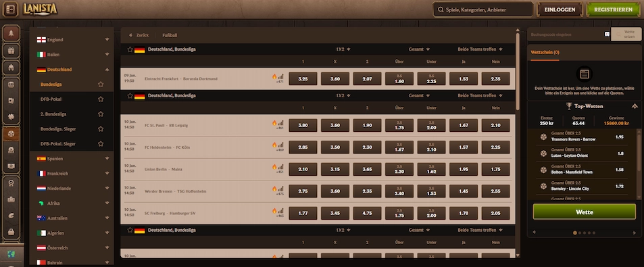Image resolution: width=644 pixels, height=267 pixels.
Task: Click the Top-Wetten trophy icon
Action: click(569, 106)
